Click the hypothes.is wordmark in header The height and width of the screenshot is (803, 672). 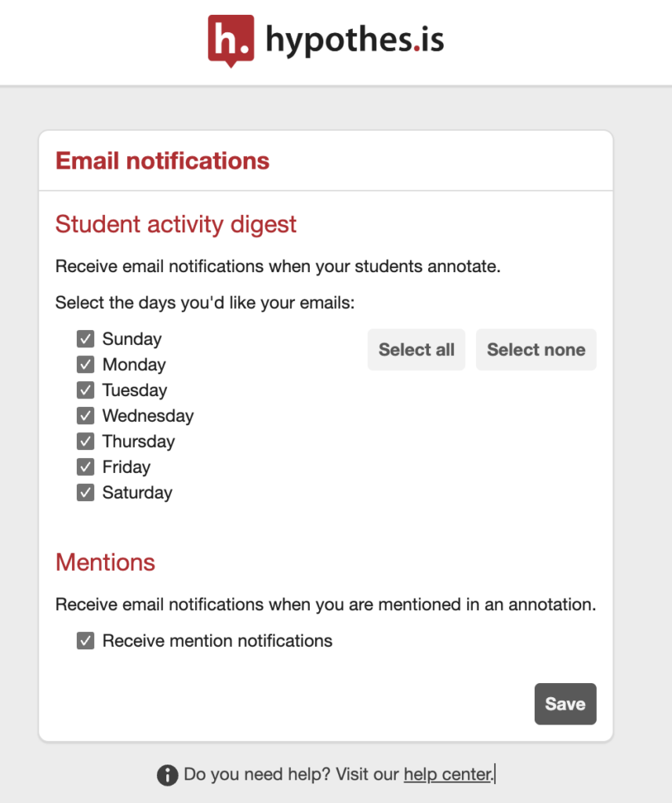click(355, 40)
